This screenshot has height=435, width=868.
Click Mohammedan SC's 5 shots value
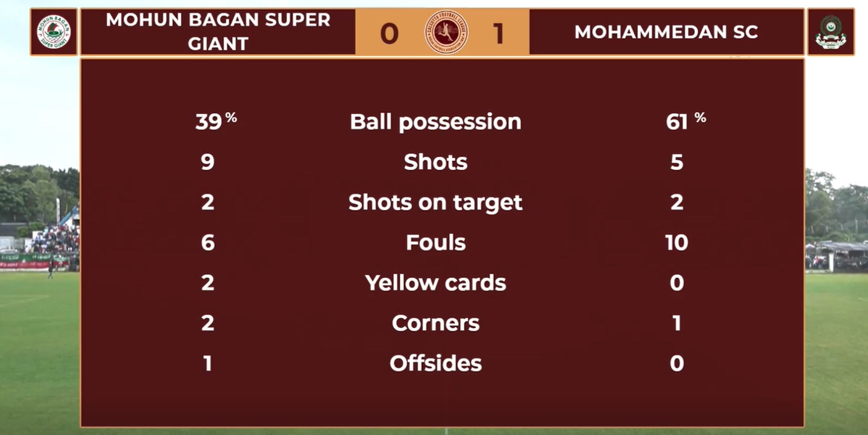(676, 162)
